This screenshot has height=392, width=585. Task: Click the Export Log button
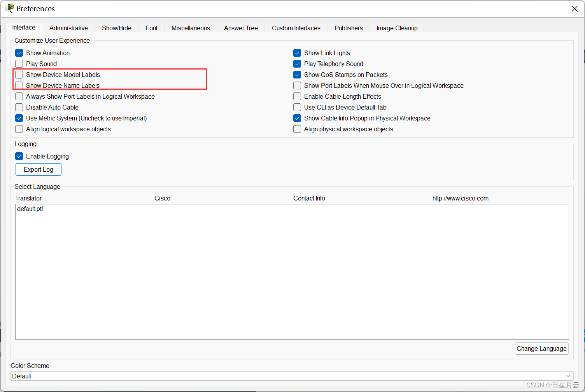point(39,169)
